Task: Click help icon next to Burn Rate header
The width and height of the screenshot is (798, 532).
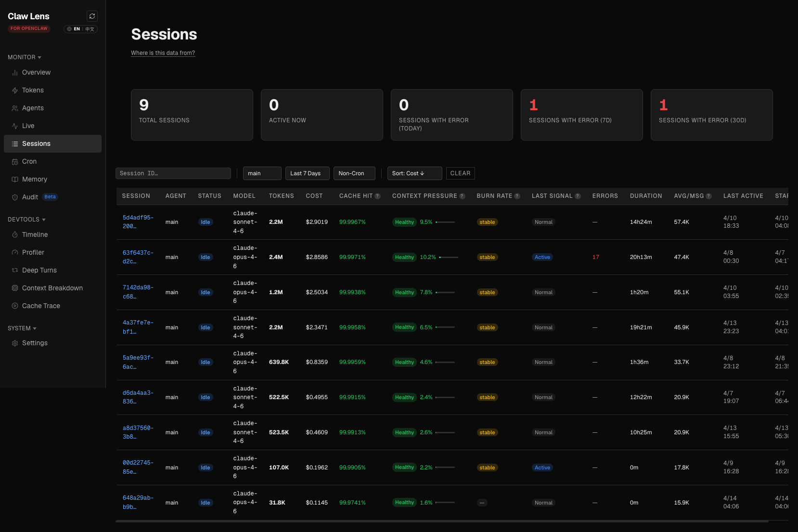Action: click(517, 196)
